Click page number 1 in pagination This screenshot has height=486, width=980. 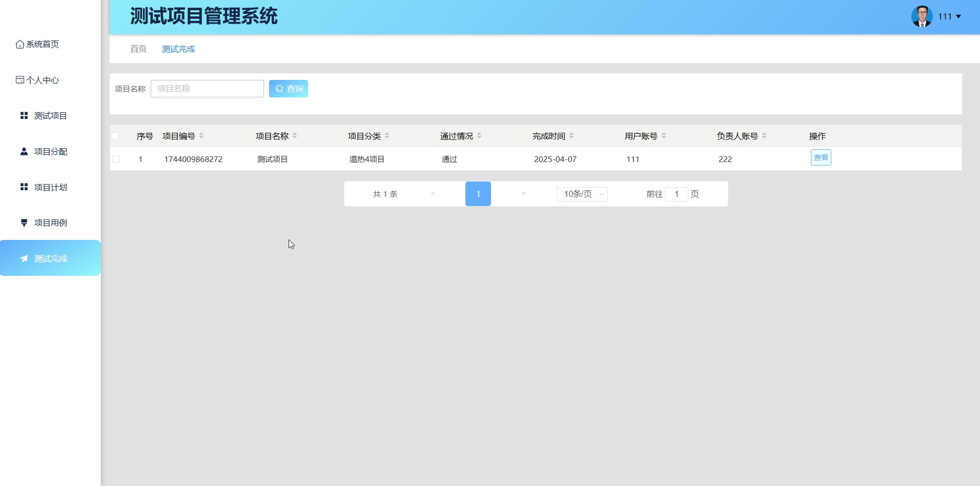[478, 194]
